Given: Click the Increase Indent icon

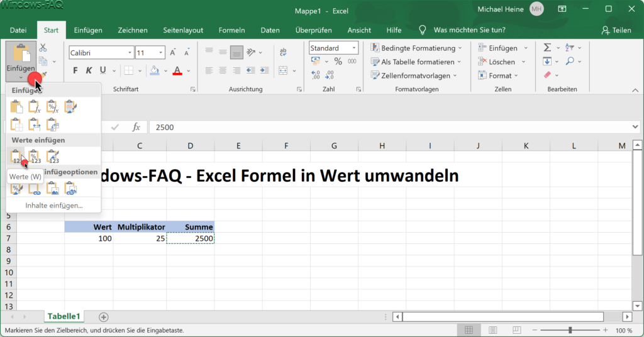Looking at the screenshot, I should point(265,70).
